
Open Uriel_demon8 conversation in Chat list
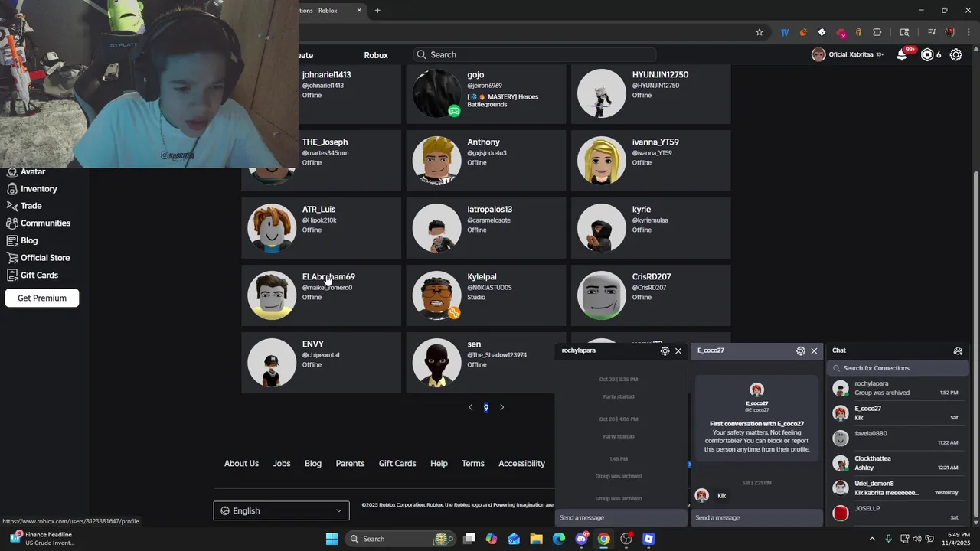coord(896,488)
